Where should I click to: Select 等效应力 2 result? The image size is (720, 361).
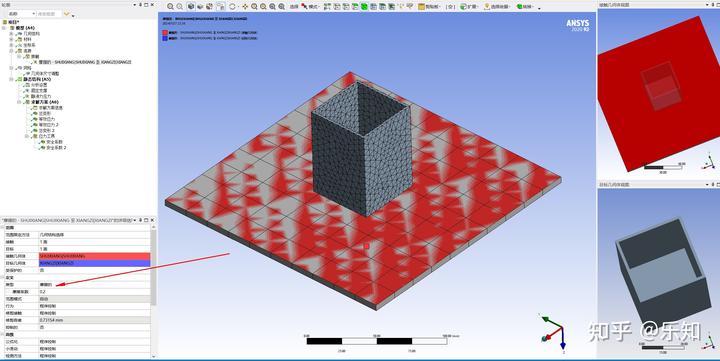pos(48,124)
